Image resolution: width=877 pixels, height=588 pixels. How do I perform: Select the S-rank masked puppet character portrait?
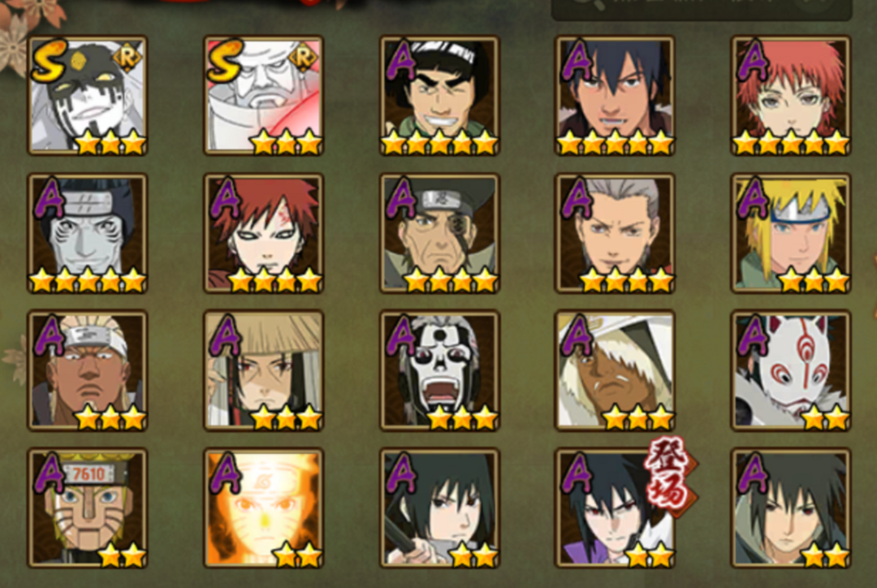click(88, 95)
